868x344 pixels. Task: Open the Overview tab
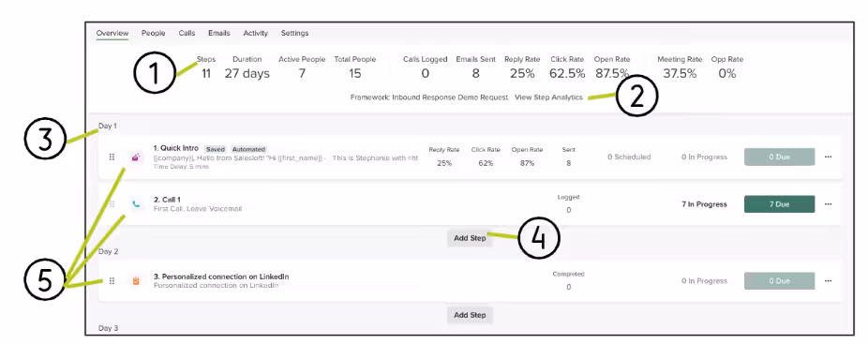pyautogui.click(x=112, y=33)
